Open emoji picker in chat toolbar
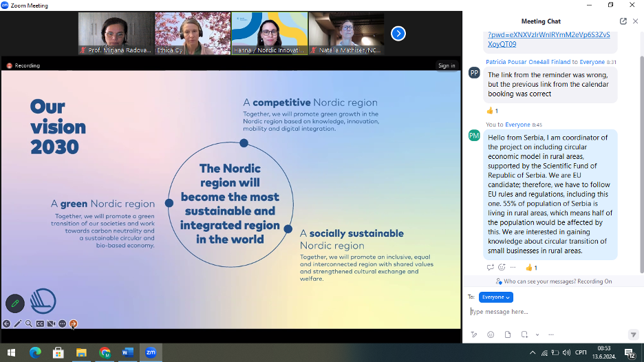 coord(491,334)
